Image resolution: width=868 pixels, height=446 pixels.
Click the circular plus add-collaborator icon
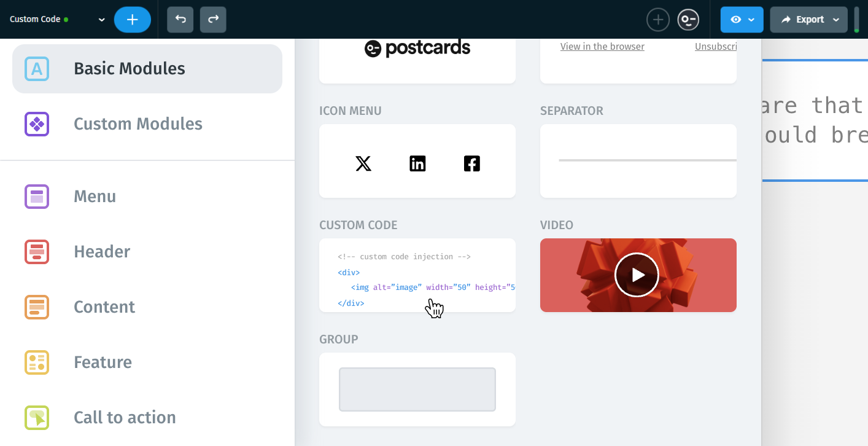click(x=657, y=20)
